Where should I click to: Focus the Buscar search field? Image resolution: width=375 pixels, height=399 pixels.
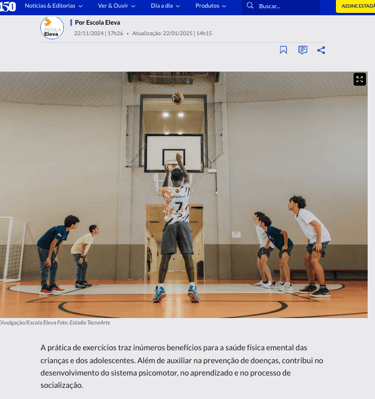(281, 6)
